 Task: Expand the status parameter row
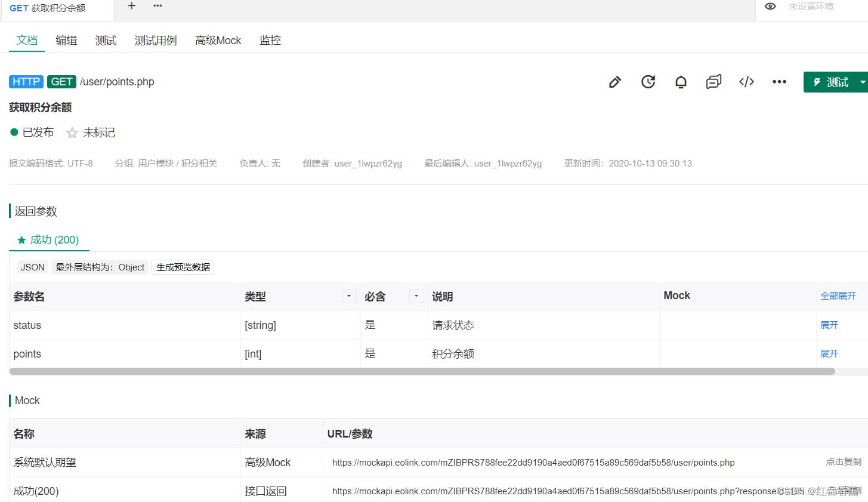(829, 325)
